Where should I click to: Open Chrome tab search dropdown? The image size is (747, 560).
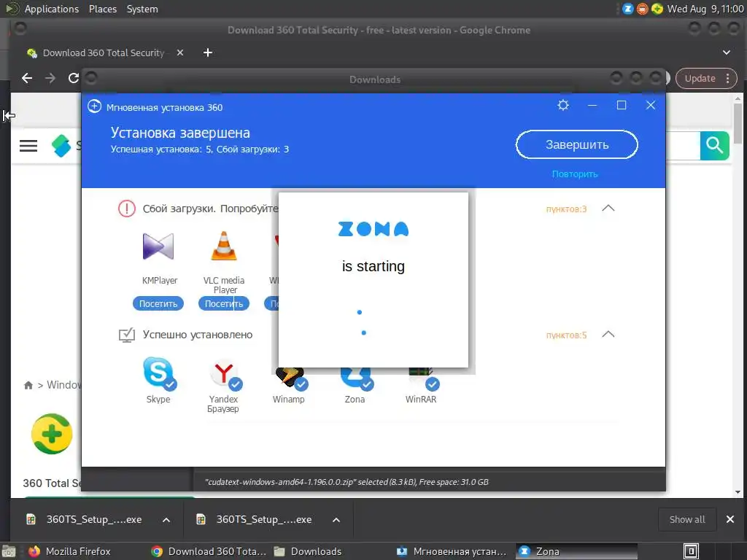(x=727, y=52)
